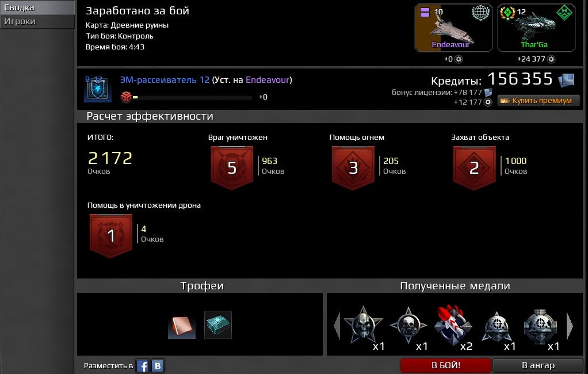
Task: Share the result on Facebook
Action: pos(143,366)
